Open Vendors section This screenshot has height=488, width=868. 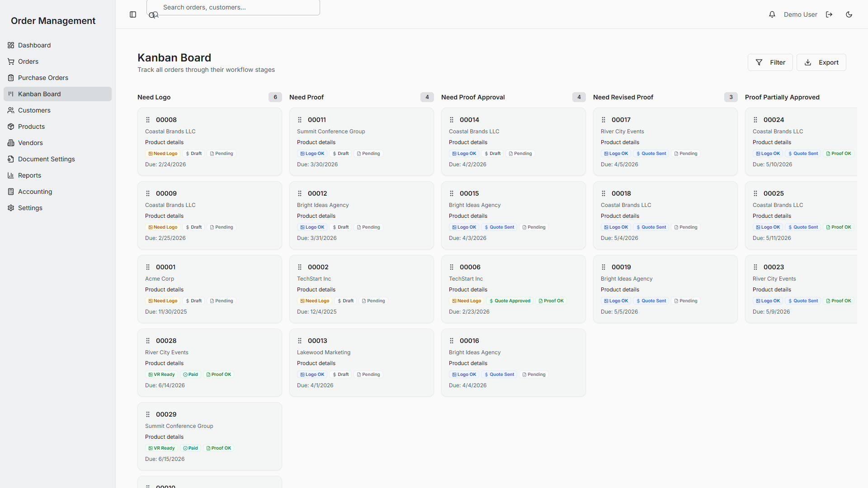57,143
